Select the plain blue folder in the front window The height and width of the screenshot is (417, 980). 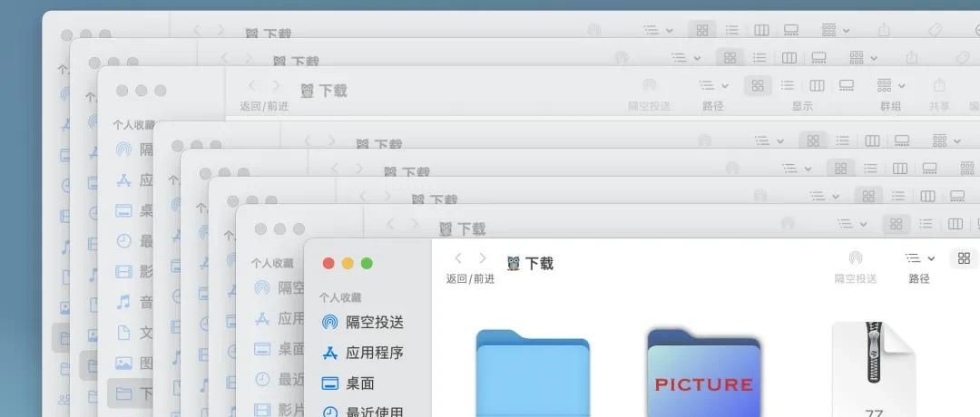coord(533,373)
